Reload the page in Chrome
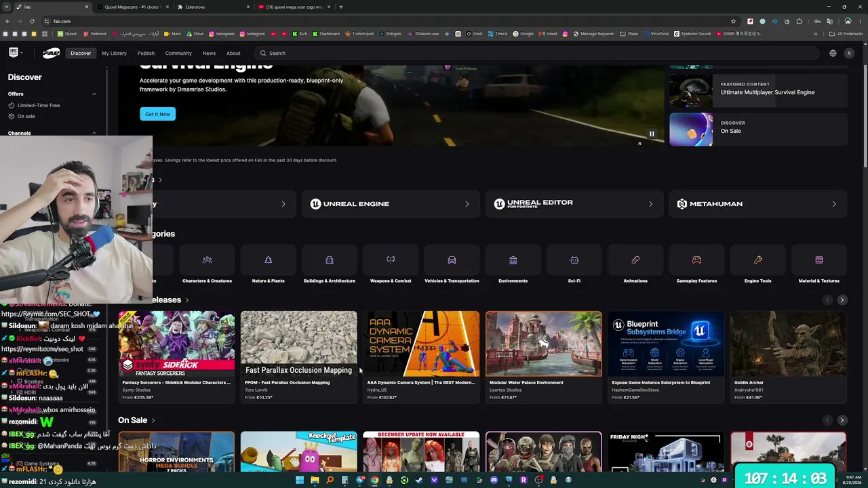 (x=31, y=21)
